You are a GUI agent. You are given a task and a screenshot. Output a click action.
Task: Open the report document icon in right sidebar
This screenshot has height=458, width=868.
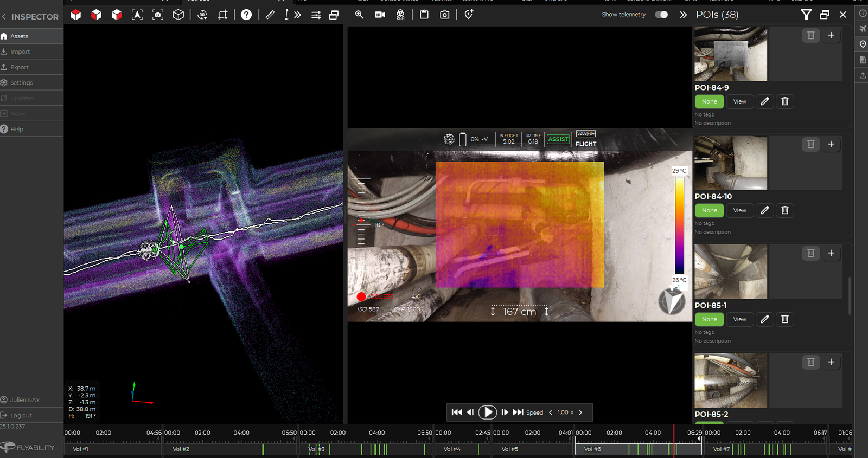863,60
